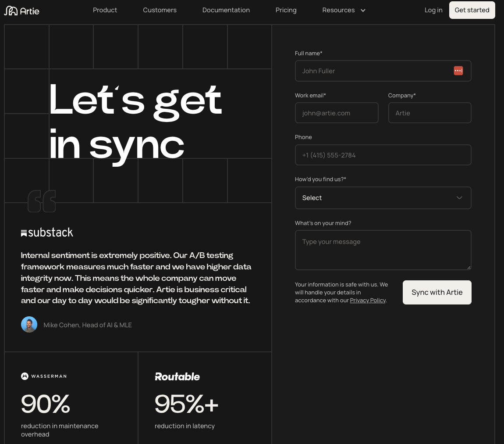Image resolution: width=504 pixels, height=444 pixels.
Task: Click the Routable logo
Action: point(177,376)
